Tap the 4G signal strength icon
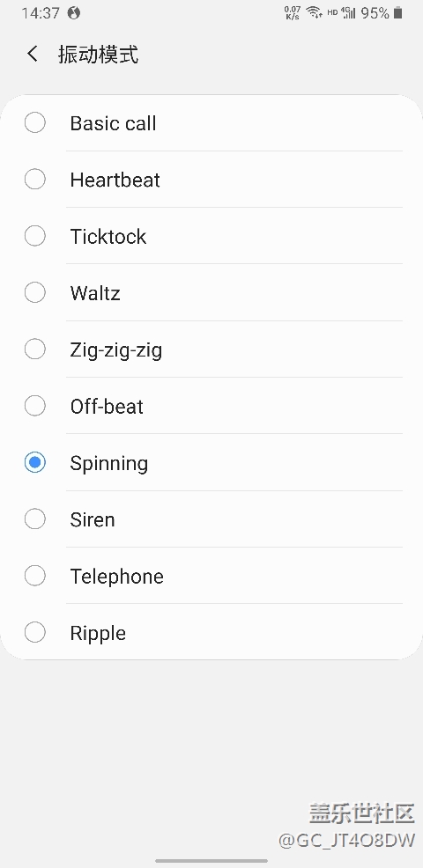 [348, 12]
